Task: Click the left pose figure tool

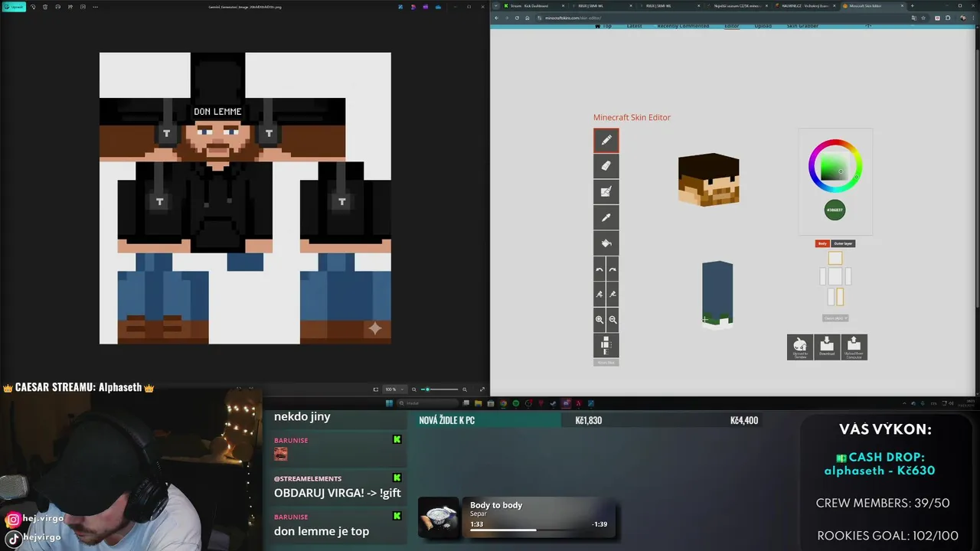Action: 599,294
